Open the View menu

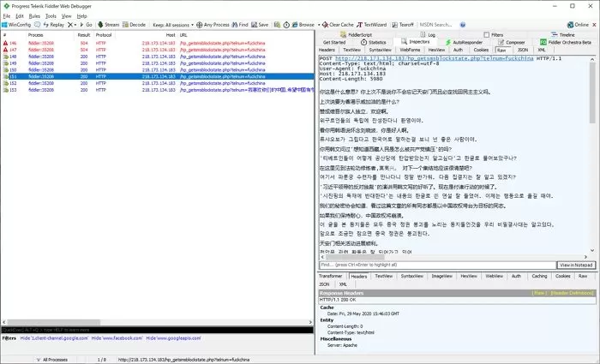pyautogui.click(x=67, y=16)
